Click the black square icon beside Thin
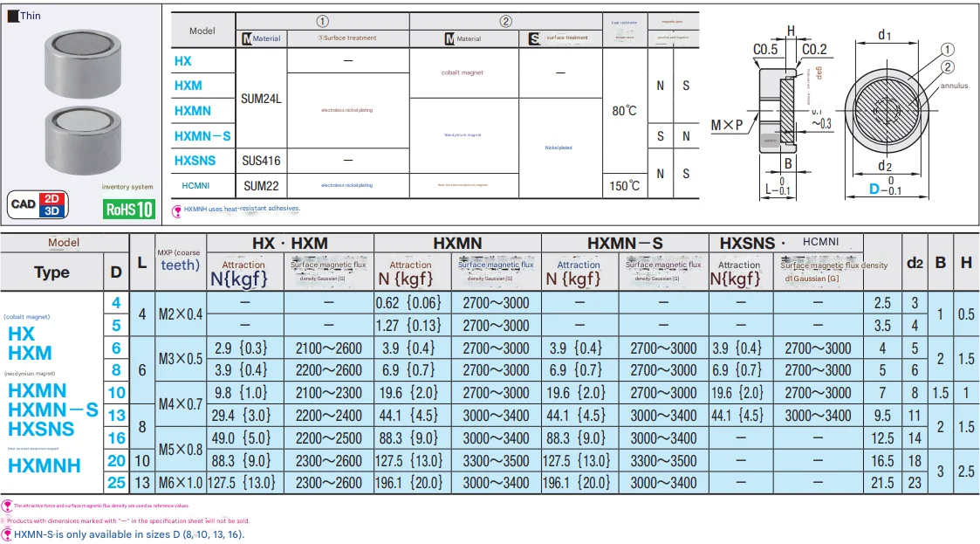 tap(11, 15)
